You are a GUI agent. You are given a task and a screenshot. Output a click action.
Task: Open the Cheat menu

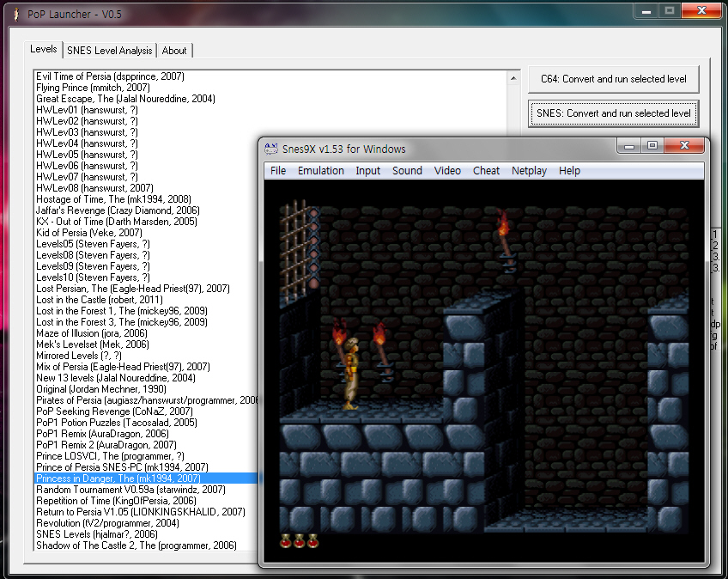click(486, 171)
